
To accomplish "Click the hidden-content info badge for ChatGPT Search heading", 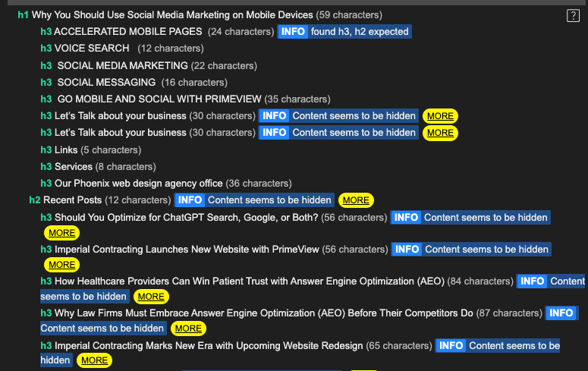I will tap(470, 218).
